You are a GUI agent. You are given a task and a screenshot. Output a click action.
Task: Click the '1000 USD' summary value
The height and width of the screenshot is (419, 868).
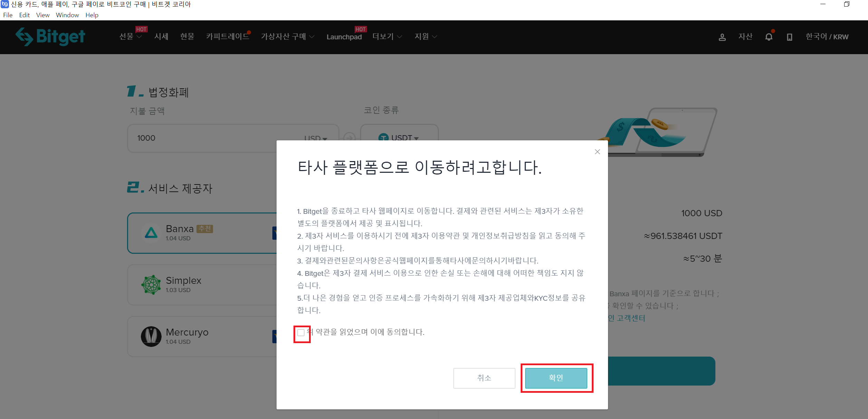tap(702, 213)
